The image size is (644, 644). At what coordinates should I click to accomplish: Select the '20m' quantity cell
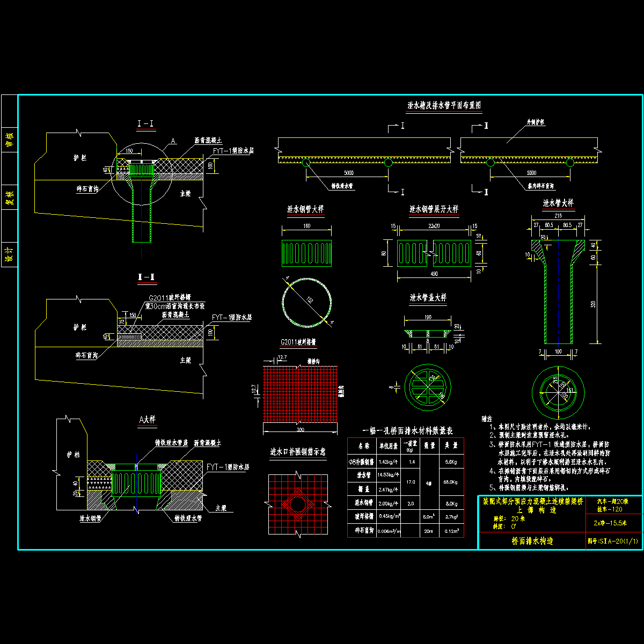pyautogui.click(x=428, y=531)
